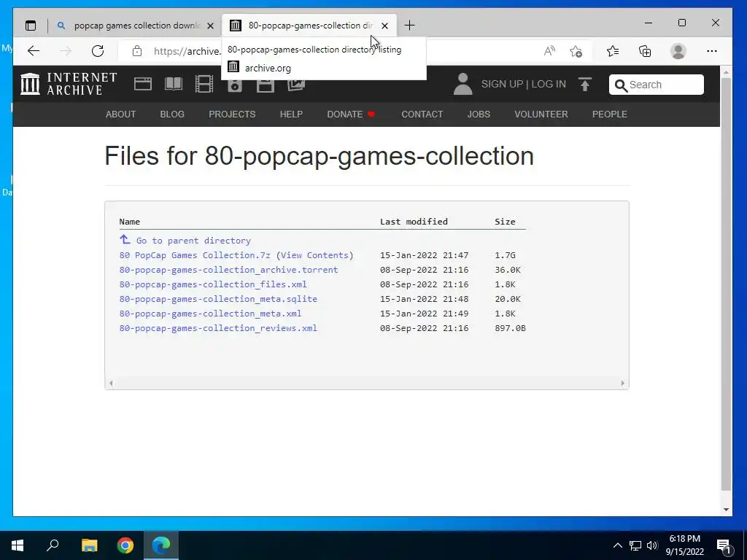Open the collection_archive.torrent file link
The height and width of the screenshot is (560, 747).
tap(228, 270)
